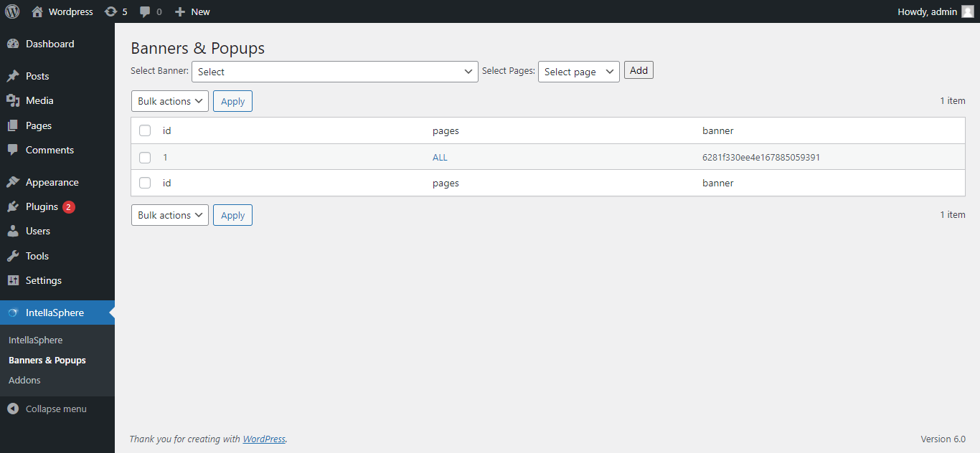Click the Collapse menu arrow icon
Image resolution: width=980 pixels, height=453 pixels.
pos(13,409)
